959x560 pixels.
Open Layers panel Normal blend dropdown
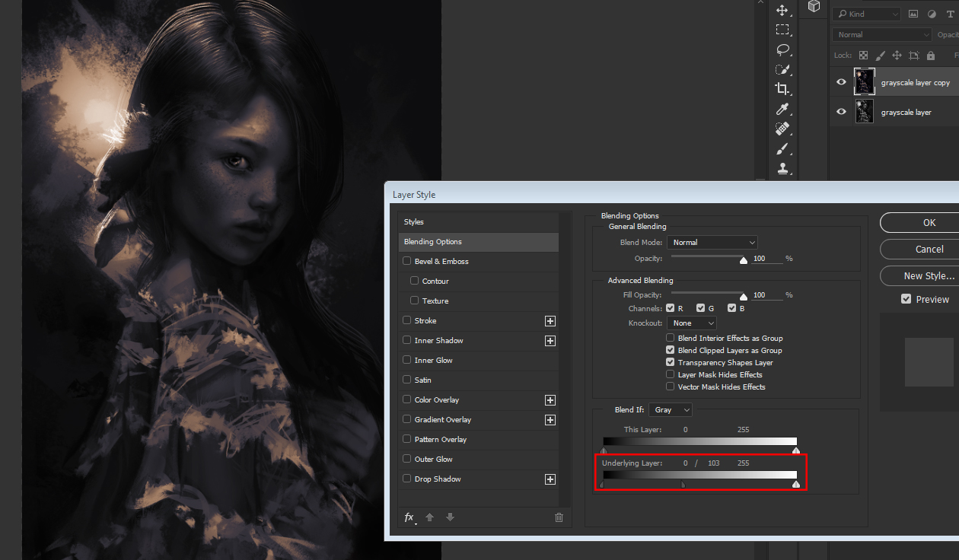pyautogui.click(x=882, y=34)
